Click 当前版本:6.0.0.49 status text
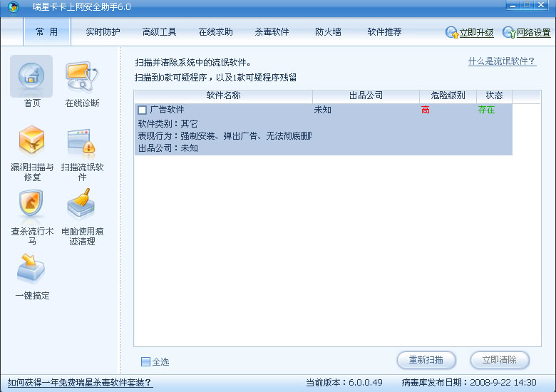The image size is (556, 392). tap(344, 383)
